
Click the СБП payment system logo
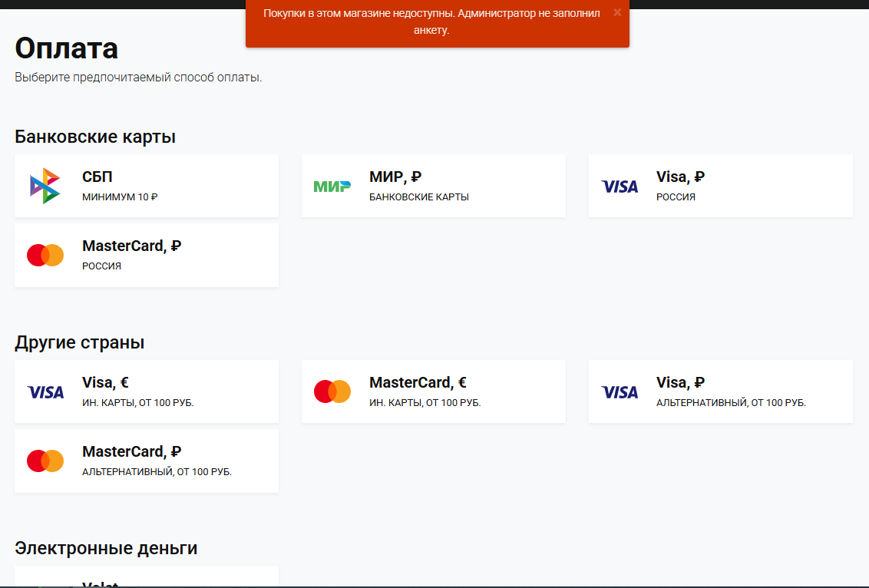pyautogui.click(x=45, y=186)
